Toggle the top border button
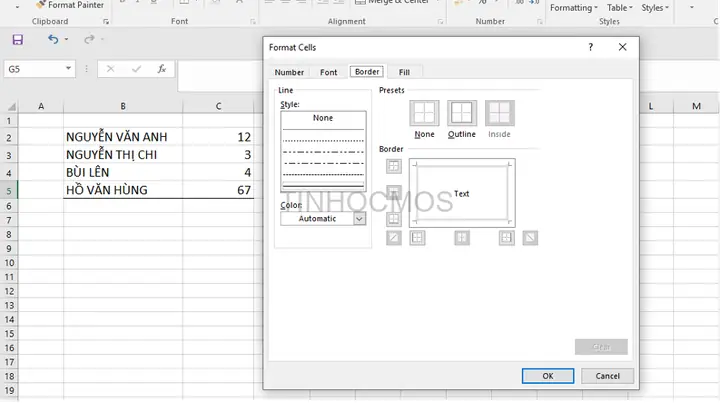This screenshot has height=403, width=720. (x=394, y=166)
